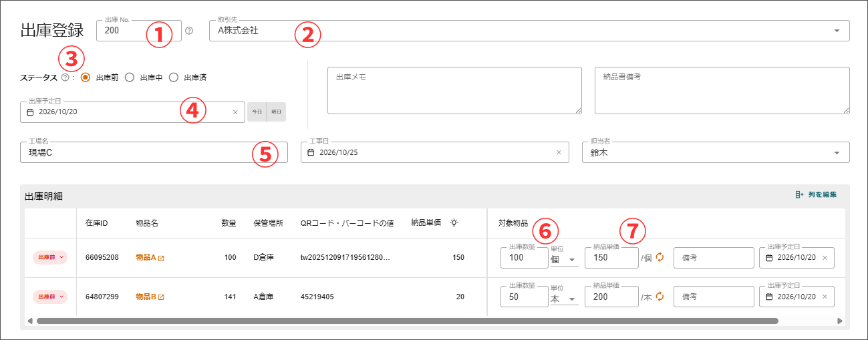
Task: Clear the 物品B row 出庫予定日
Action: (x=825, y=297)
